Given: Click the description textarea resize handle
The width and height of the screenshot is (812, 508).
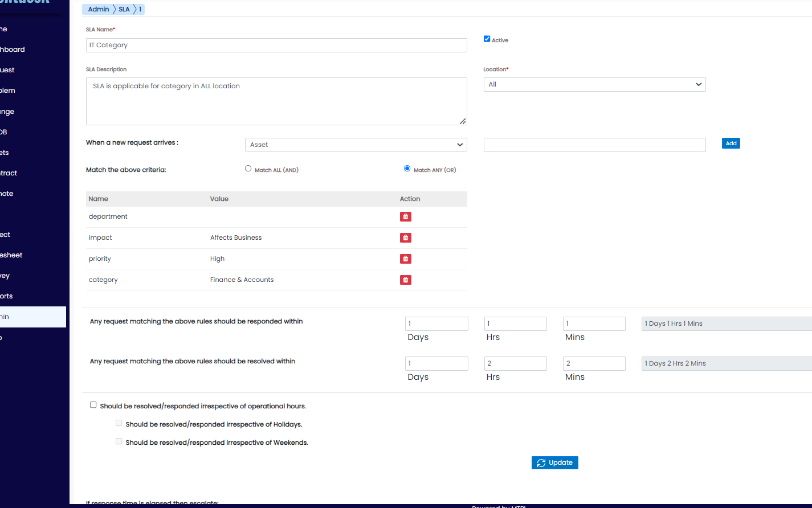Looking at the screenshot, I should 463,121.
